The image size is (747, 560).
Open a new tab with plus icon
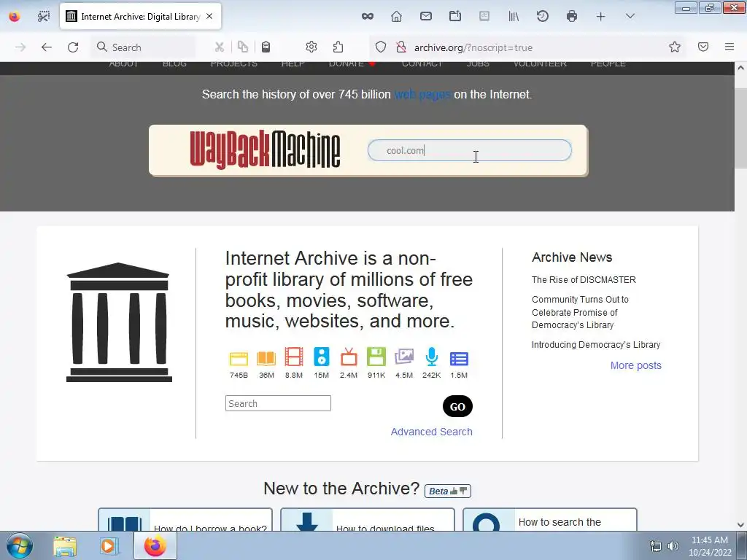point(601,17)
